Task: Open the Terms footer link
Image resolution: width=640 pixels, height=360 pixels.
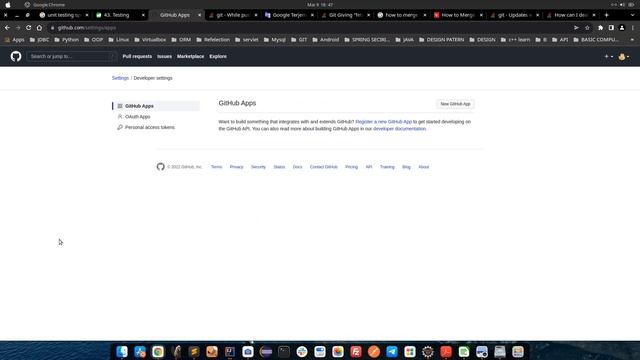Action: point(216,167)
